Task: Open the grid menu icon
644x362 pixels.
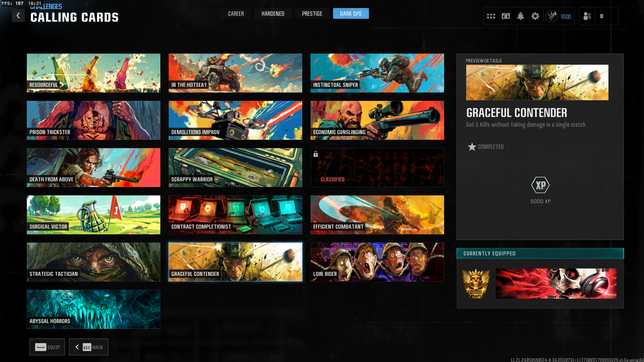Action: [491, 16]
